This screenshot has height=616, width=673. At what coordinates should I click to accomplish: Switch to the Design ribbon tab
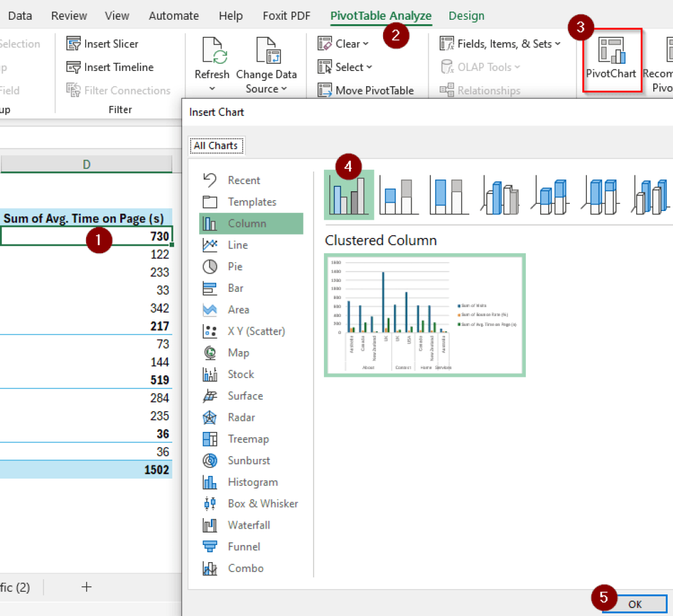pyautogui.click(x=467, y=15)
